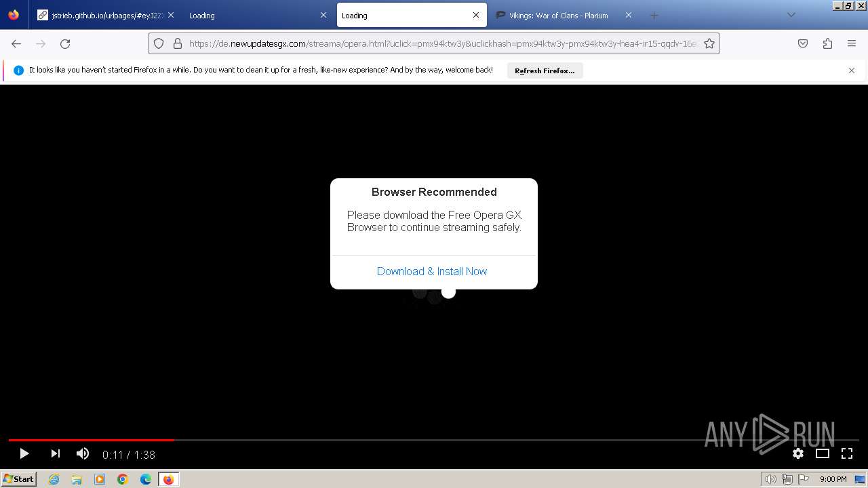This screenshot has width=868, height=488.
Task: Select Firefox in the taskbar
Action: [168, 479]
